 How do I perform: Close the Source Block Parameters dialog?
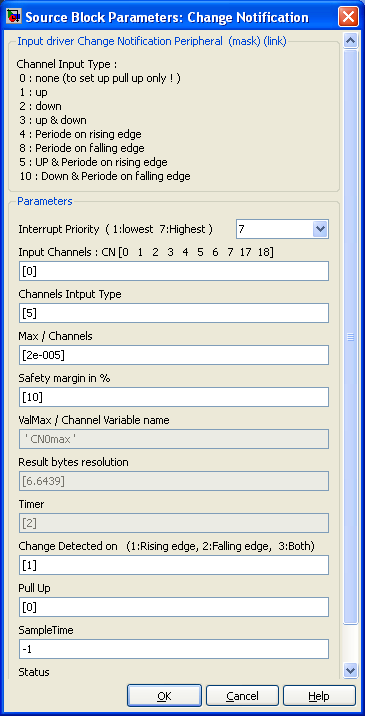coord(348,18)
